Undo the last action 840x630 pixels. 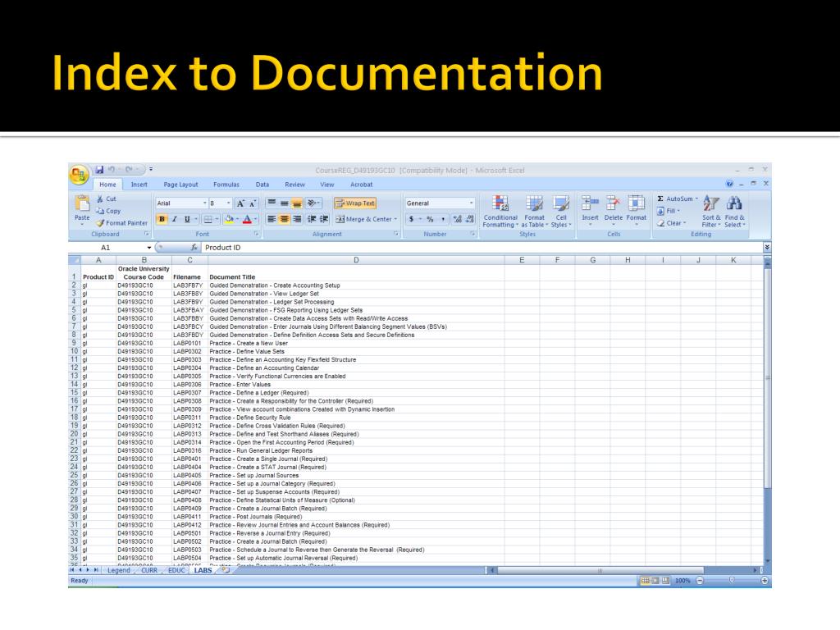(x=112, y=170)
